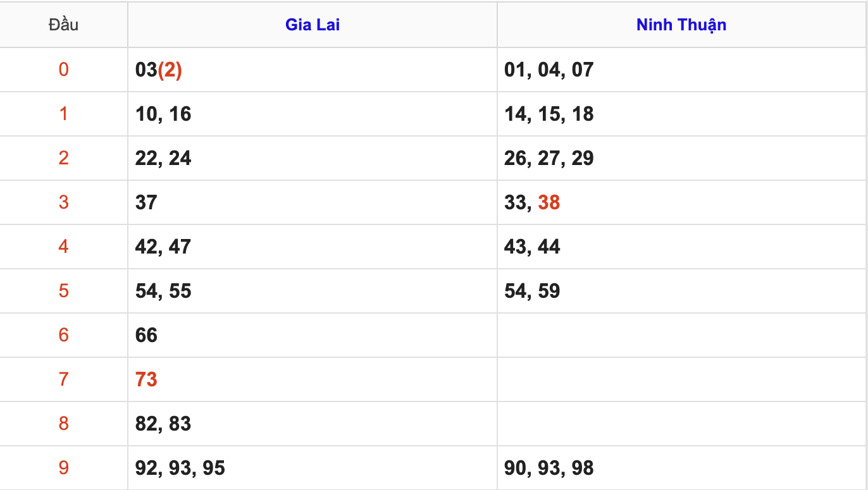868x490 pixels.
Task: Click the cell with 26, 27, 29
Action: pyautogui.click(x=549, y=158)
